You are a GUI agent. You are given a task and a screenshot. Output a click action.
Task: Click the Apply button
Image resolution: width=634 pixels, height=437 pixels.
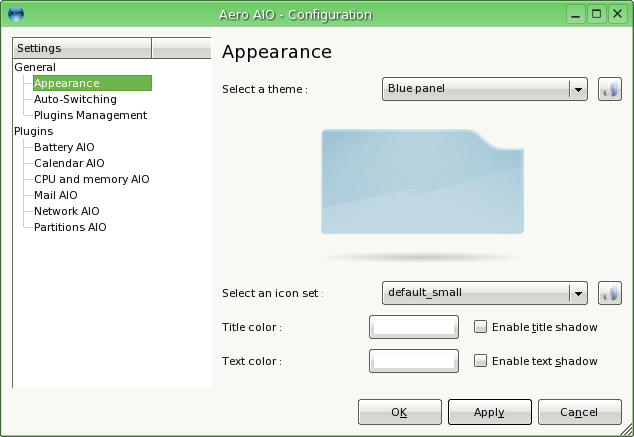point(490,412)
